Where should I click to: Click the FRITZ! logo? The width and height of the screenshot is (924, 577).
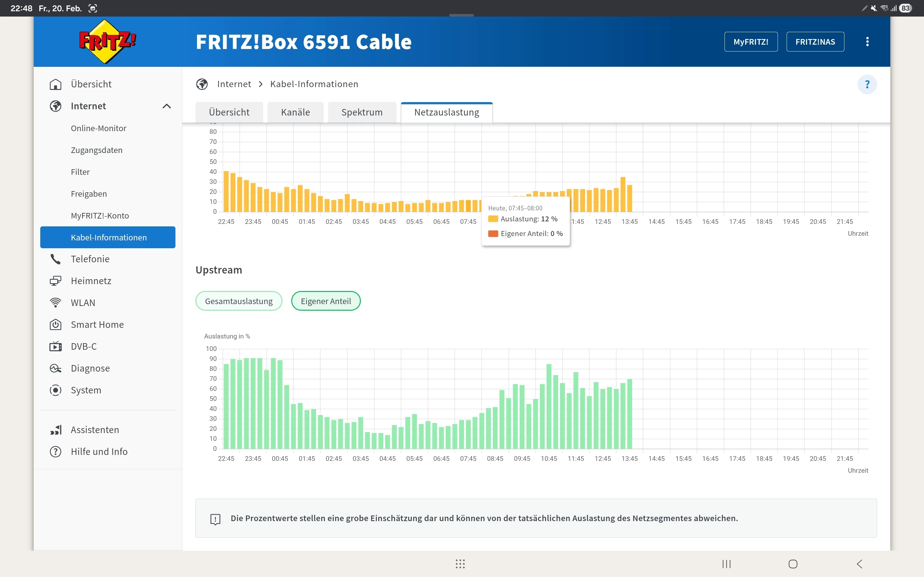(x=107, y=42)
